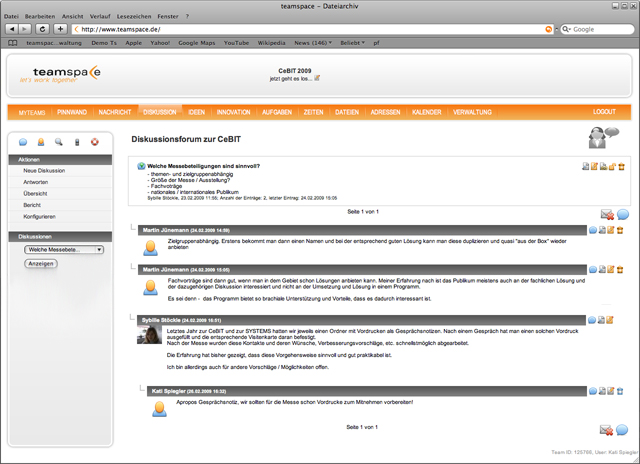This screenshot has height=464, width=640.
Task: Expand the News (146) bookmarks dropdown
Action: click(313, 43)
